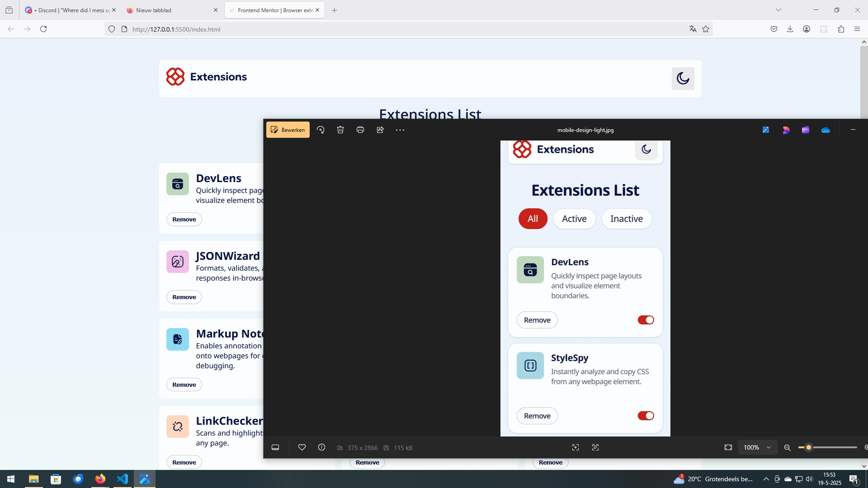Open Firefox extensions puzzle icon
Viewport: 868px width, 488px height.
pyautogui.click(x=841, y=29)
